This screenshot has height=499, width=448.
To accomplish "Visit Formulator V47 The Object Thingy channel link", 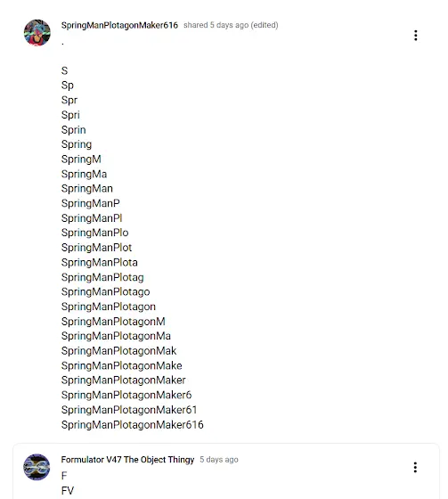I will (127, 460).
